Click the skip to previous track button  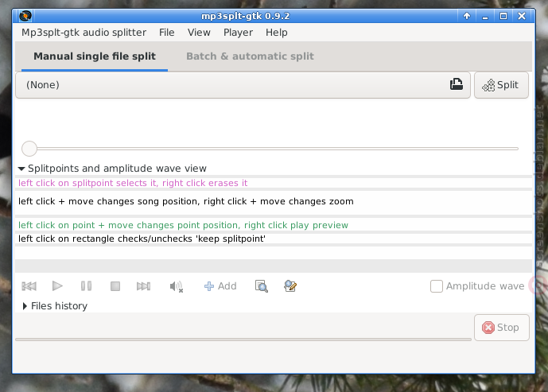tap(29, 286)
